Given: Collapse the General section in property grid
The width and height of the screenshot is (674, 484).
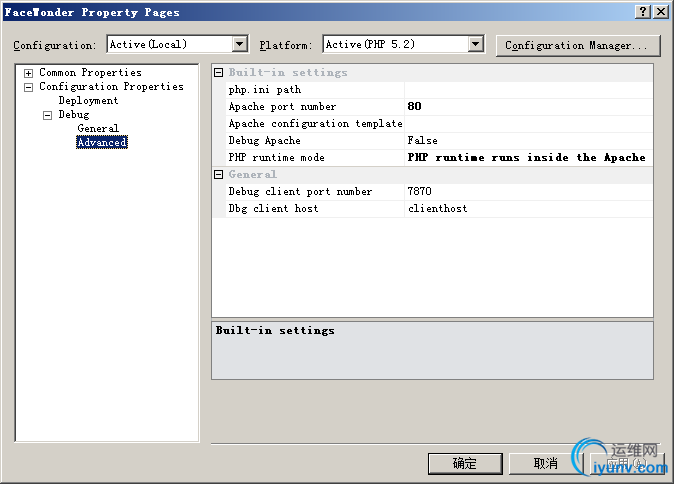Looking at the screenshot, I should (218, 175).
